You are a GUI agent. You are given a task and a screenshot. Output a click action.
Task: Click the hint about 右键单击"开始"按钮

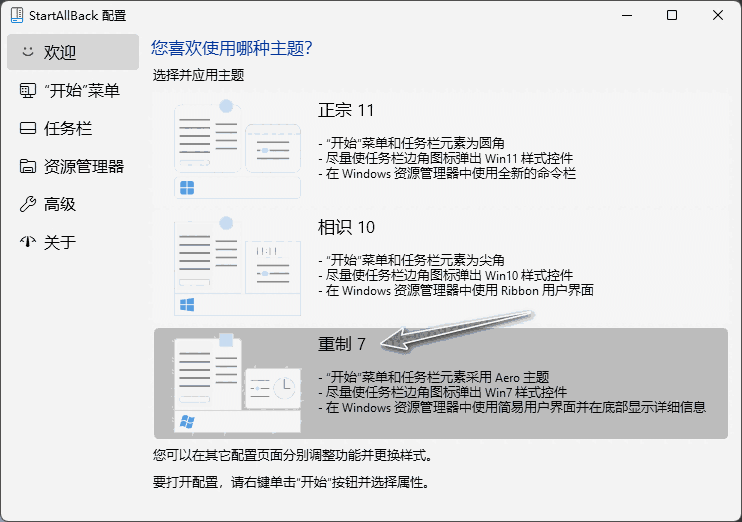(x=291, y=482)
